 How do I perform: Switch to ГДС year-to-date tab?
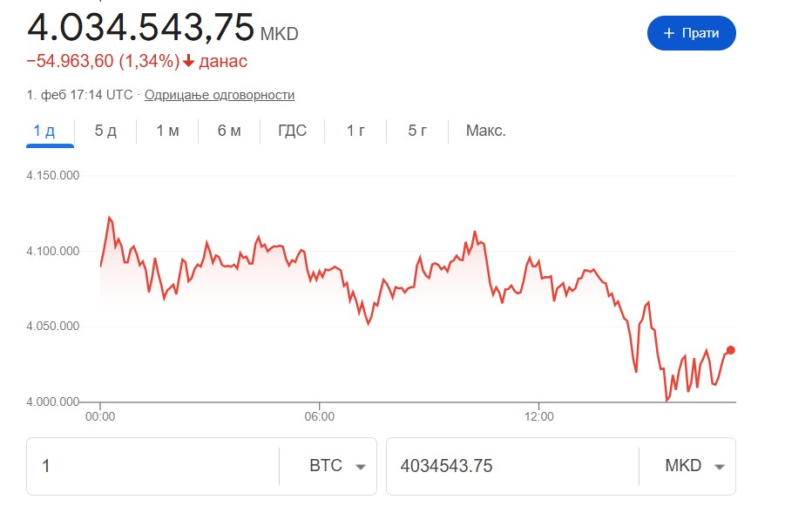coord(292,131)
